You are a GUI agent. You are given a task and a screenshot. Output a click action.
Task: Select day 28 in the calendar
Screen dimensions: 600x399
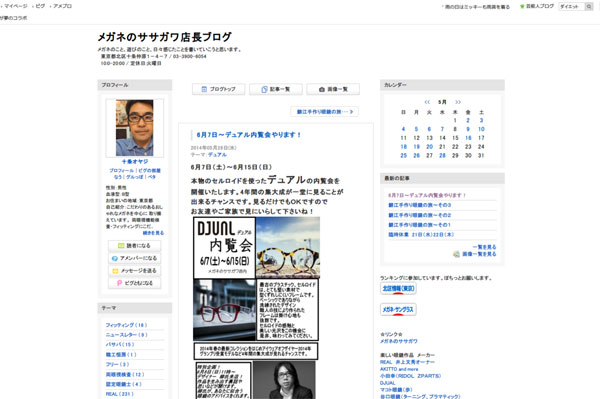(x=442, y=155)
